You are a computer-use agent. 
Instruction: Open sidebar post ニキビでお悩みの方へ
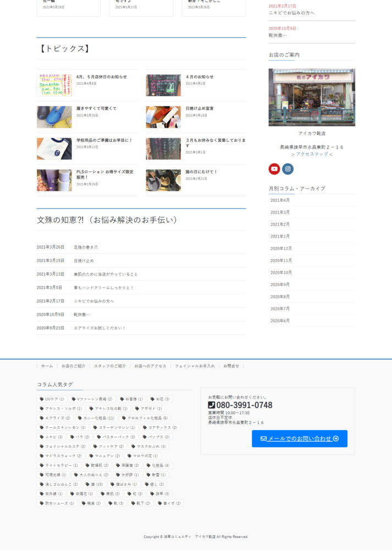[x=291, y=13]
